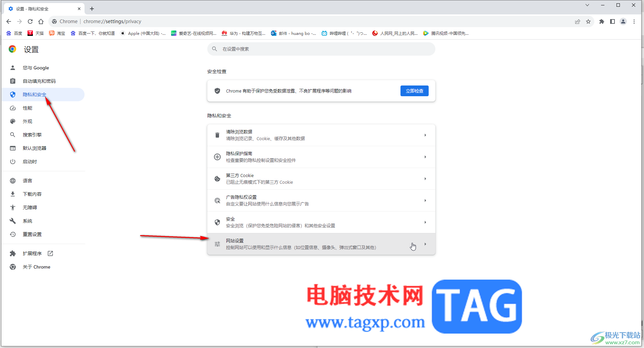The image size is (644, 348).
Task: Select 系统 in sidebar
Action: [x=43, y=221]
